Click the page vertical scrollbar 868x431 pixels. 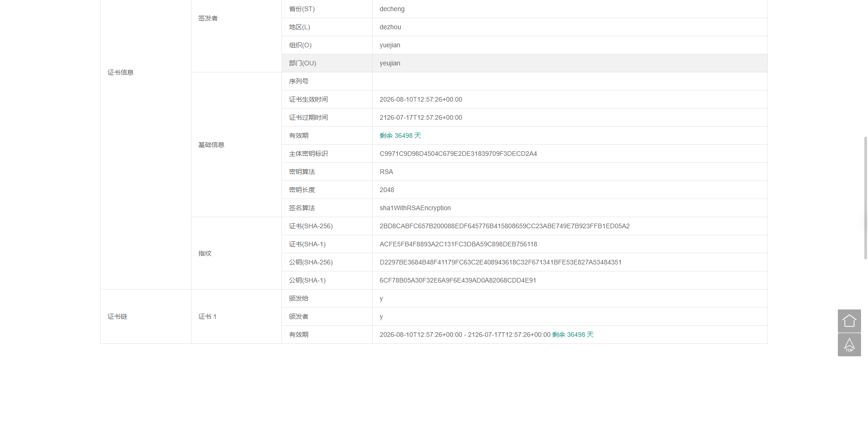865,198
